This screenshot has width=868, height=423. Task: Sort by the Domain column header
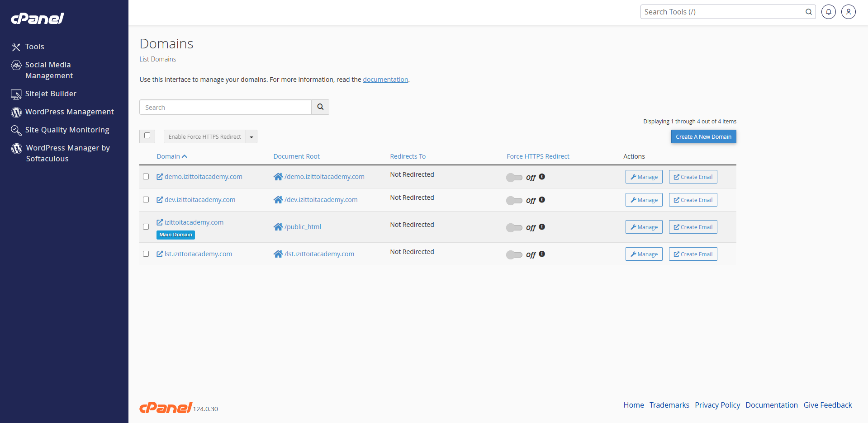tap(171, 156)
